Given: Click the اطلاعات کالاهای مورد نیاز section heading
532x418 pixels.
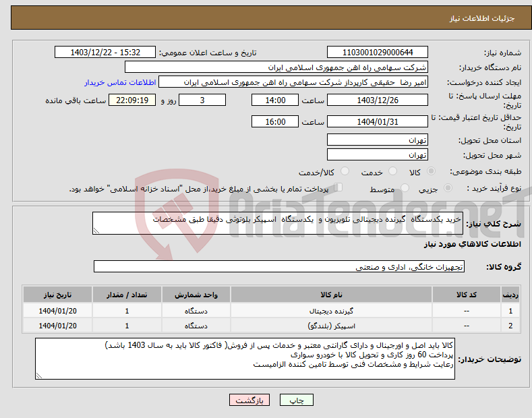Looking at the screenshot, I should (x=472, y=244).
